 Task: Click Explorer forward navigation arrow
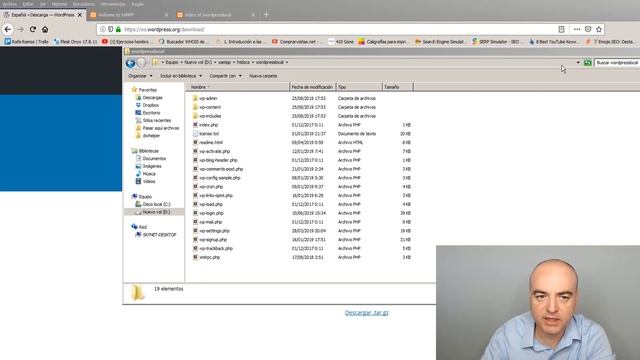click(141, 63)
